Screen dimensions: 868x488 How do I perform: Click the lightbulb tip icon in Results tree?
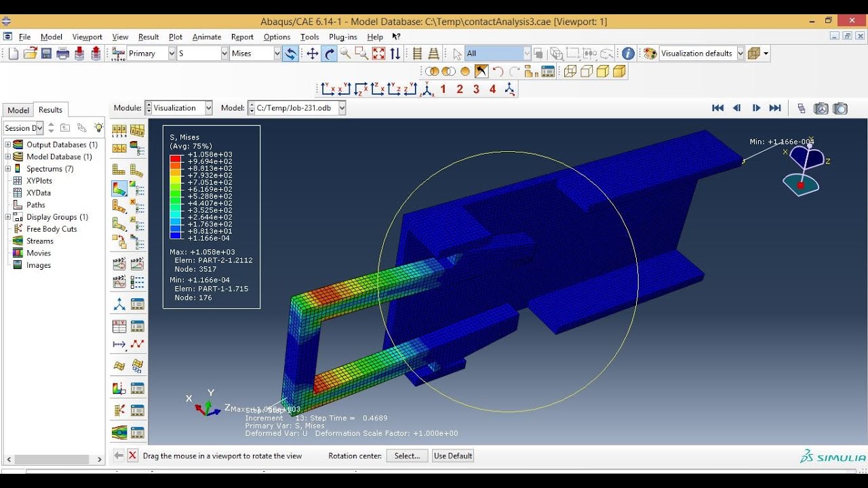coord(98,127)
